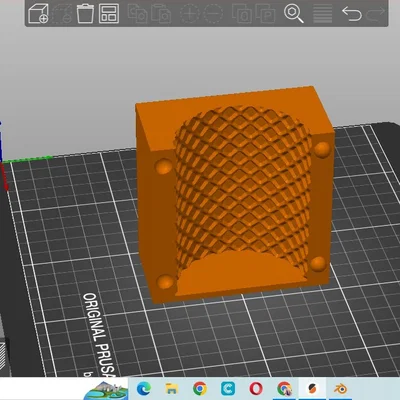Click the Split to objects icon
Viewport: 400px width, 400px height.
coord(241,14)
